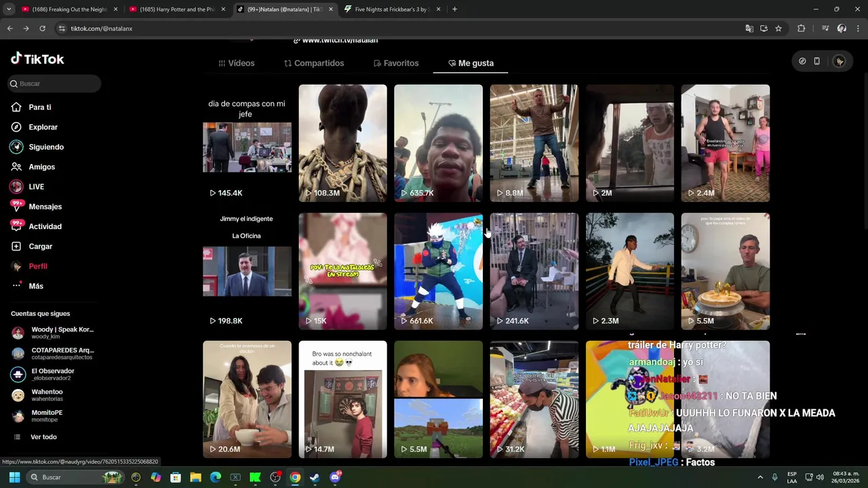Click the phone app icon in header
The width and height of the screenshot is (868, 488).
(x=816, y=61)
